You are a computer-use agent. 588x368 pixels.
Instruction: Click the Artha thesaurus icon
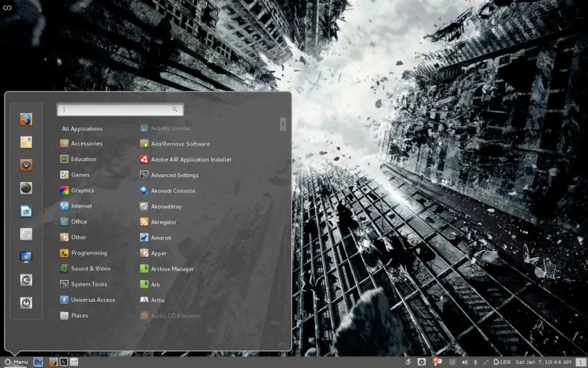(144, 300)
